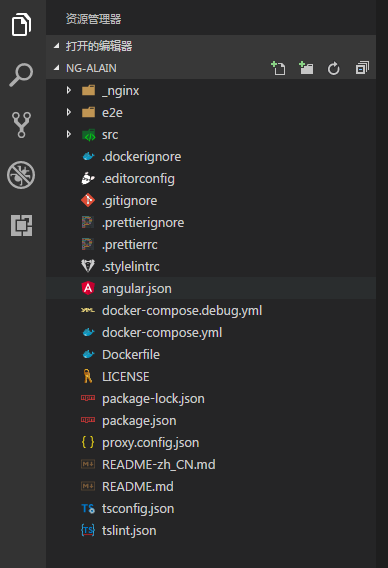
Task: Click the New File icon in NG-ALAIN header
Action: click(x=278, y=68)
